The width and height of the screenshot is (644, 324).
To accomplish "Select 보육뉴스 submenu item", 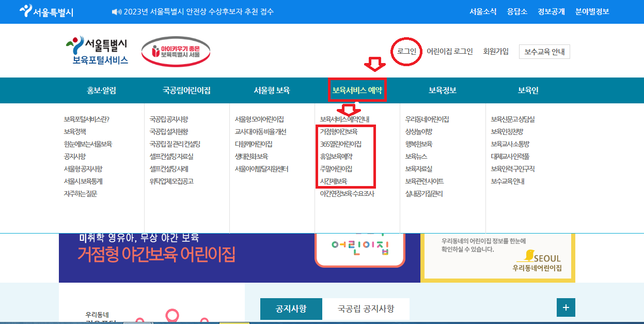I will click(416, 157).
